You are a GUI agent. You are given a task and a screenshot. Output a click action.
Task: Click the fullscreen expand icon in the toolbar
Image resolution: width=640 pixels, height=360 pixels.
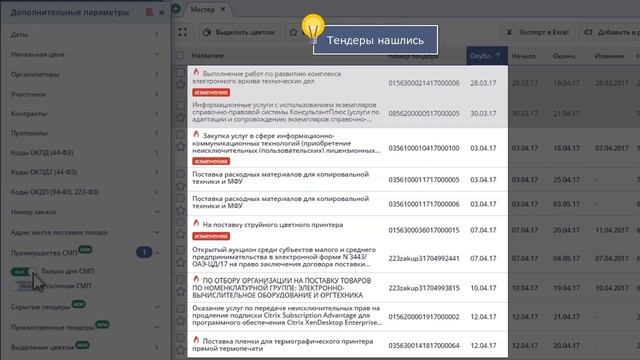(x=182, y=32)
